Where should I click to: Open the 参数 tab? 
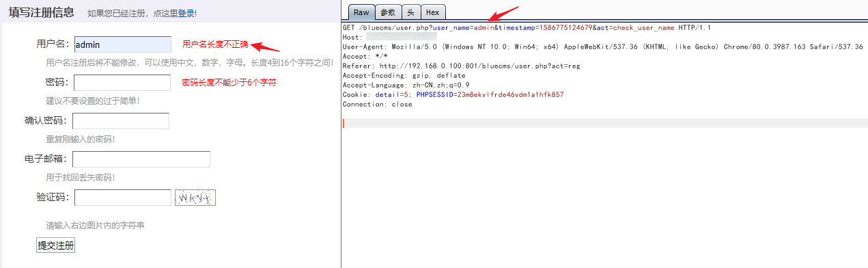[x=387, y=12]
